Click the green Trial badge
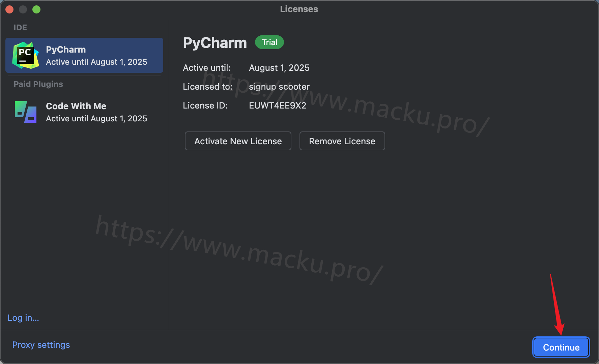Image resolution: width=599 pixels, height=364 pixels. tap(269, 42)
